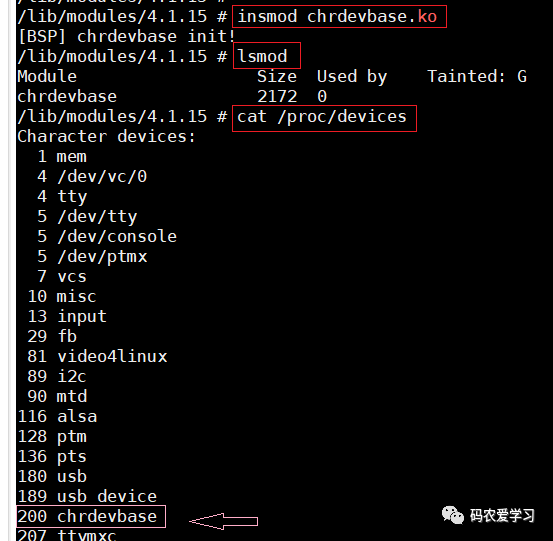
Task: Click the red 'ko' file extension text
Action: [427, 17]
